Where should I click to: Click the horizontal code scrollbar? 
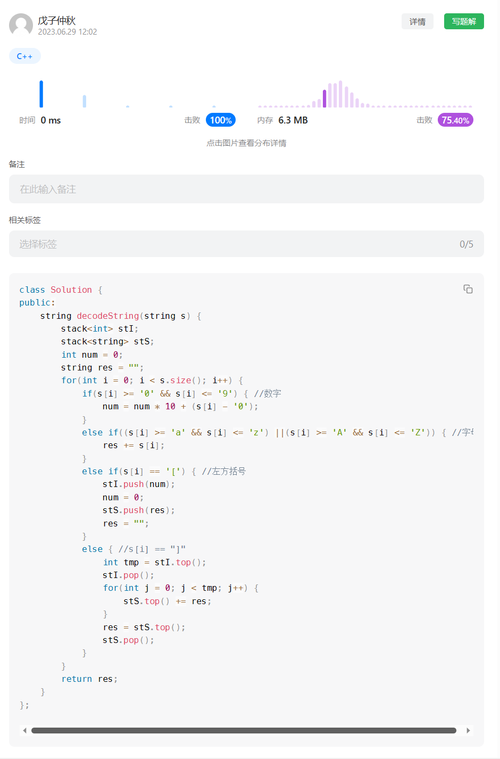pos(243,730)
